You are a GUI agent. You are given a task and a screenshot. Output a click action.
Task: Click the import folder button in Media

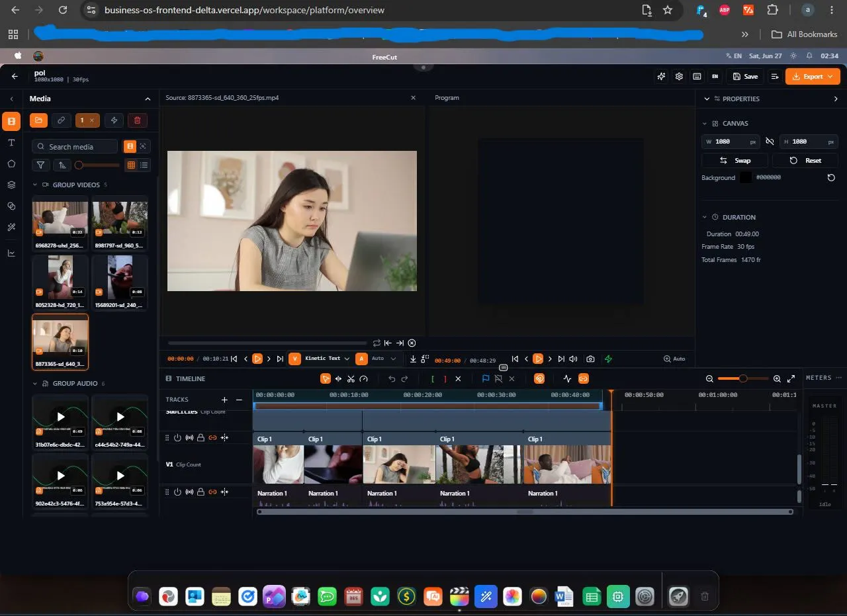[38, 120]
